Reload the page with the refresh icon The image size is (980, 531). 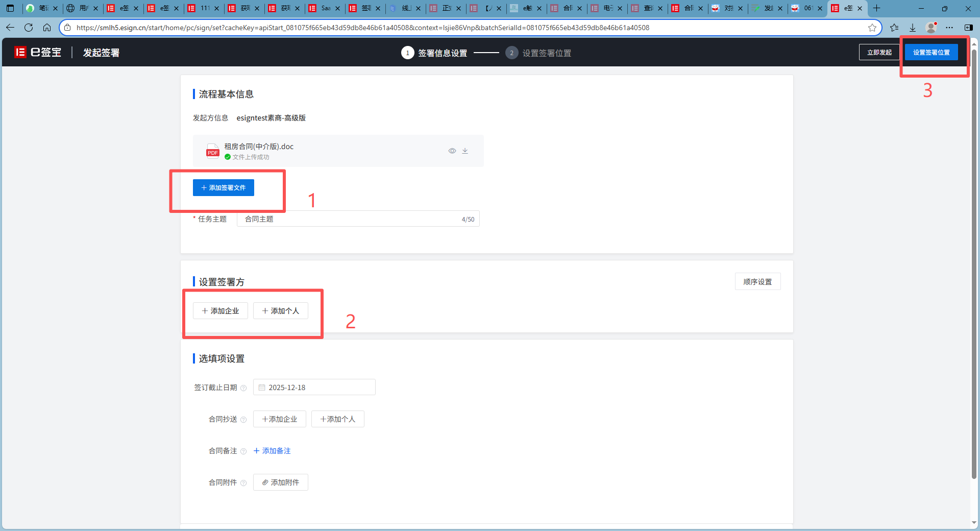click(29, 28)
